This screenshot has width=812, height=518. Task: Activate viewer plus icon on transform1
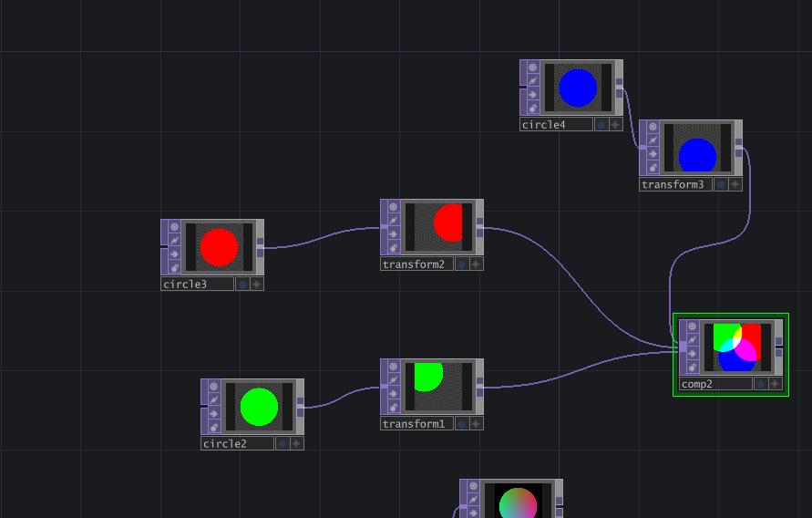tap(476, 424)
